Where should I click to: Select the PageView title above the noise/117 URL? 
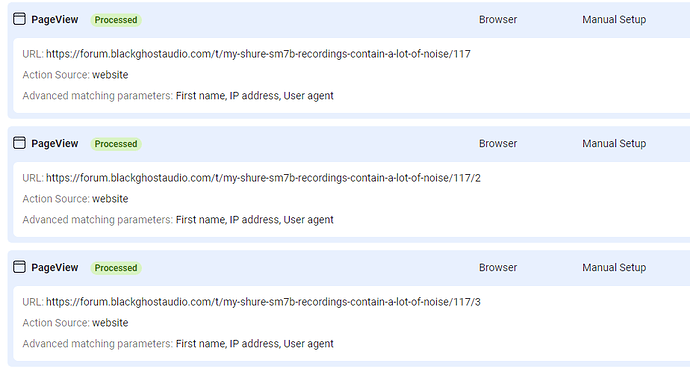click(55, 19)
